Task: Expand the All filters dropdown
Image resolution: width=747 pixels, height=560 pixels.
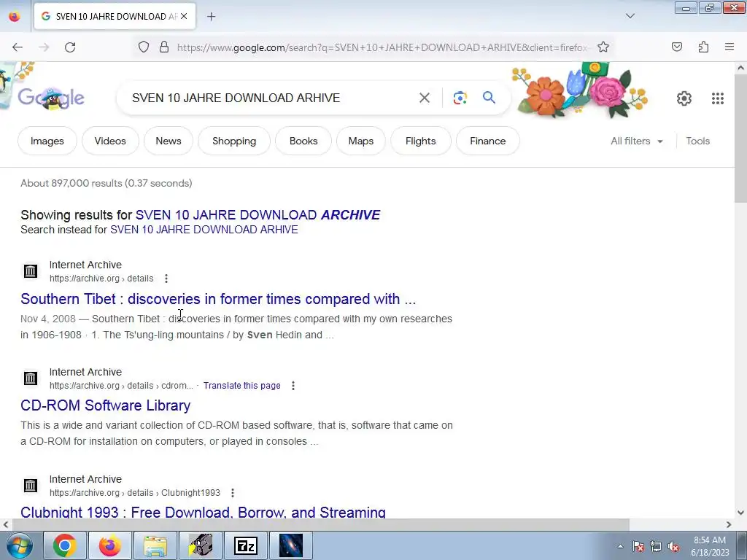Action: (636, 141)
